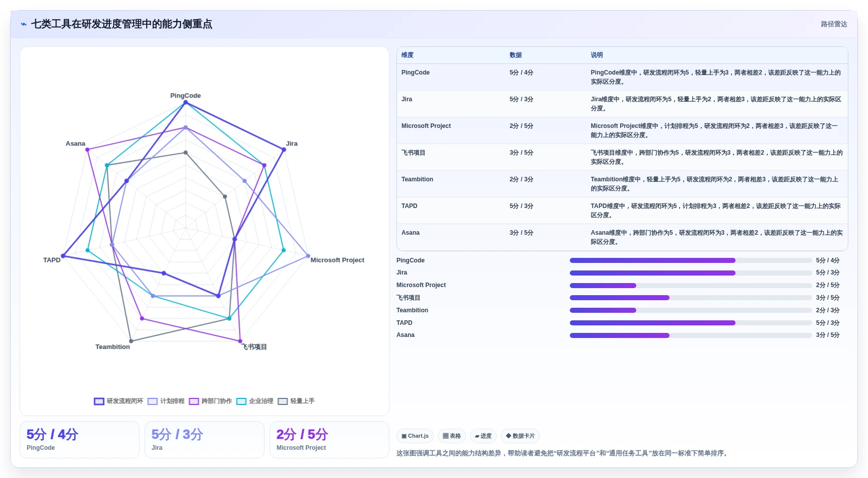The width and height of the screenshot is (868, 478).
Task: Click the 表格 tag chip
Action: pos(452,436)
